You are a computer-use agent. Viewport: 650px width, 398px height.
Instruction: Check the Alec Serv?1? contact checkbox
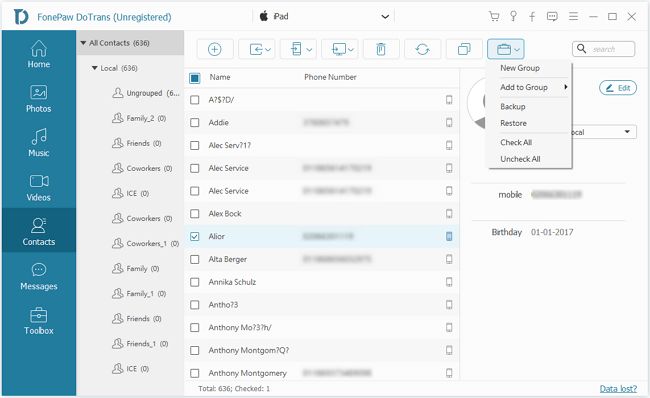point(194,146)
